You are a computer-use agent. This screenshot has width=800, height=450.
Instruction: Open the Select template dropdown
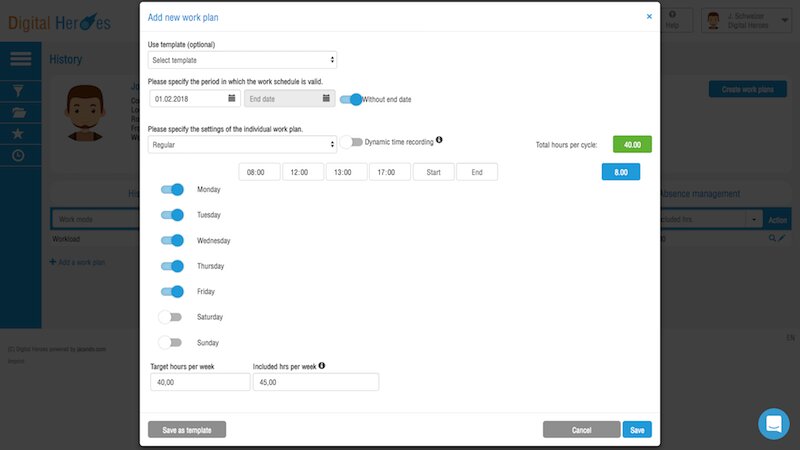pos(242,60)
